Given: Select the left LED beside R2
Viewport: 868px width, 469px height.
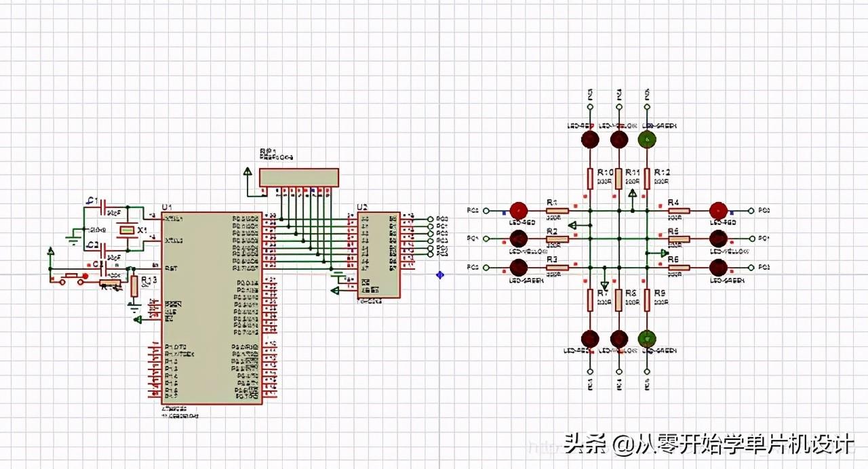Looking at the screenshot, I should click(519, 239).
